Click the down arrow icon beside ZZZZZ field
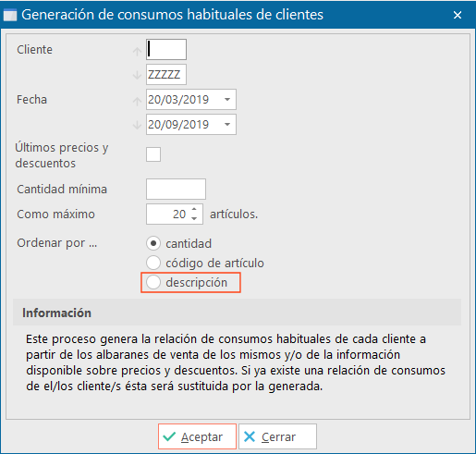Viewport: 476px width, 454px height. click(x=137, y=75)
